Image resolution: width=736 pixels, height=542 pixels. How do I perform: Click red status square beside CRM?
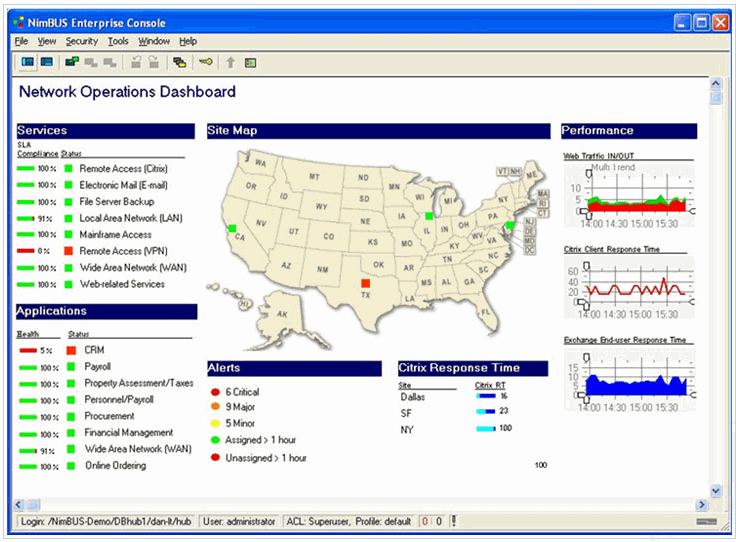coord(71,350)
